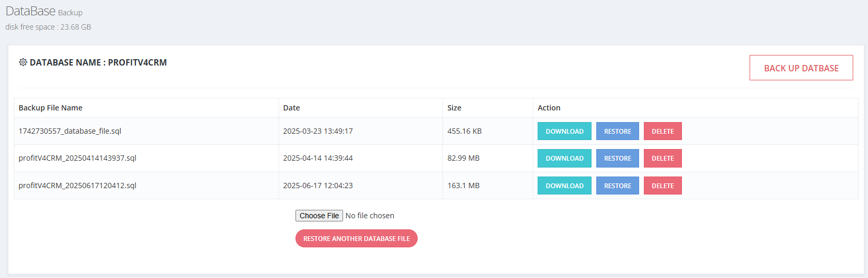Click date 2025-04-14 14:39:44
This screenshot has width=868, height=278.
coord(318,158)
